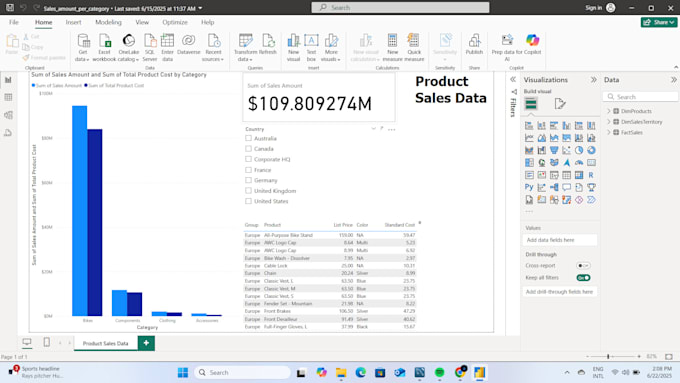
Task: Switch to Table view in the sidebar
Action: (8, 97)
